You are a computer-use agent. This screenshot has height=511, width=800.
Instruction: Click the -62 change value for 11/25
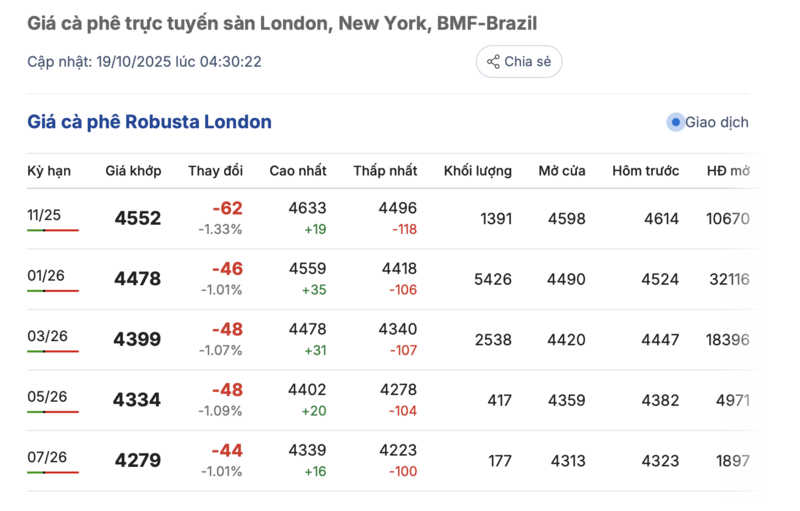pyautogui.click(x=227, y=208)
